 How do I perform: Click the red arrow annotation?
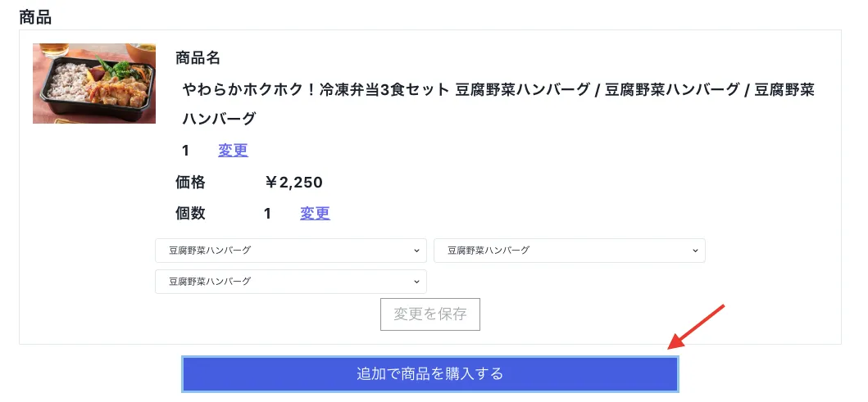point(697,327)
